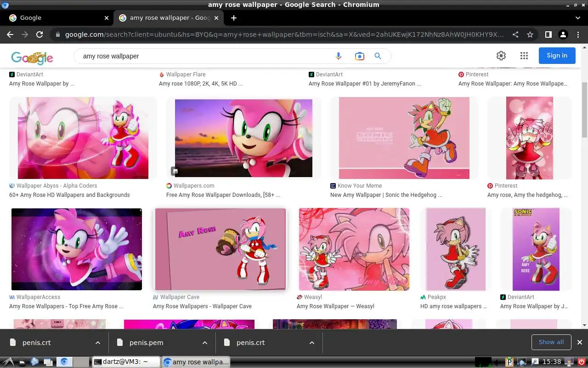Image resolution: width=588 pixels, height=368 pixels.
Task: Open the purple galaxy Amy Rose thumbnail
Action: point(77,249)
